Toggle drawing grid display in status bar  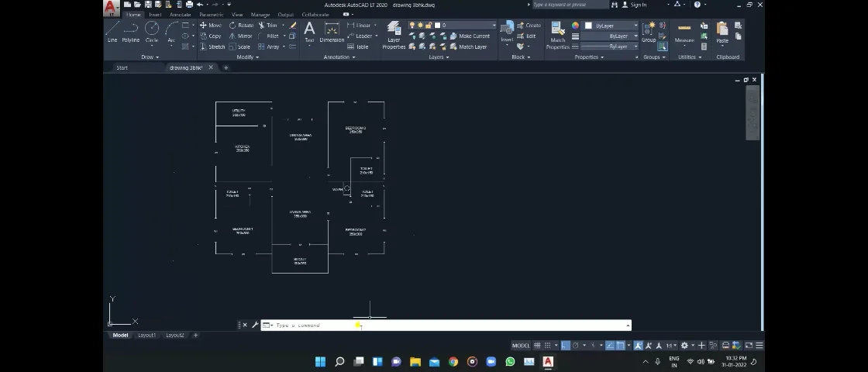pos(537,346)
